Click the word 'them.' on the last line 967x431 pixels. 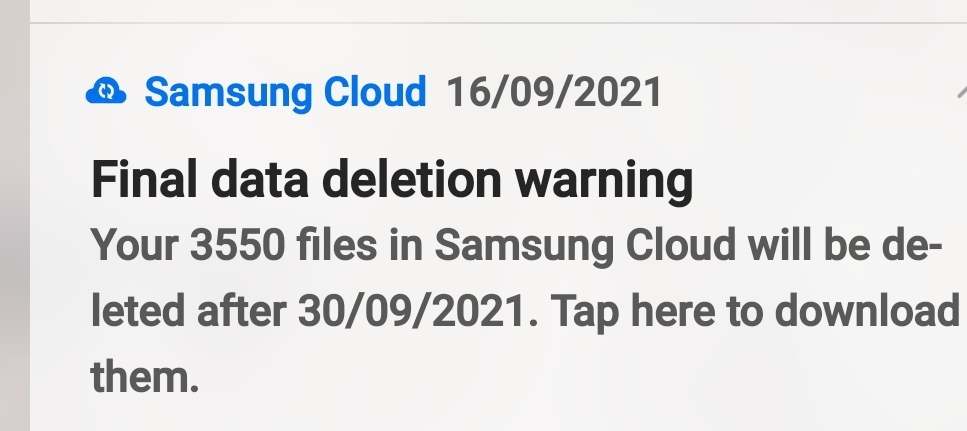[138, 377]
